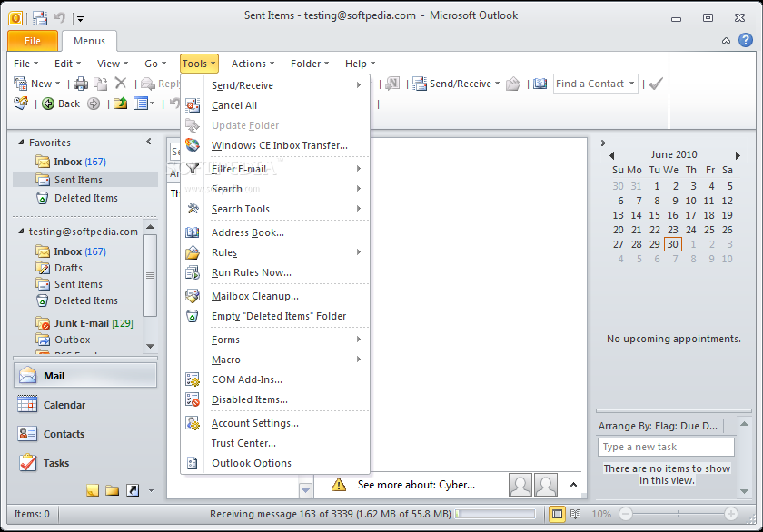Click the Forward arrow icon
This screenshot has height=532, width=763.
(x=94, y=103)
